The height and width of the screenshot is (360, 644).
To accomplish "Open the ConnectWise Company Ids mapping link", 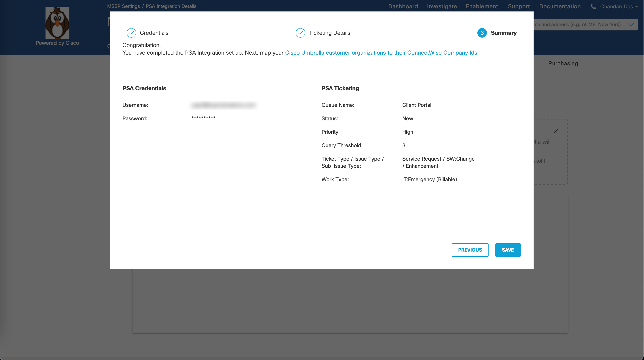I will (381, 53).
